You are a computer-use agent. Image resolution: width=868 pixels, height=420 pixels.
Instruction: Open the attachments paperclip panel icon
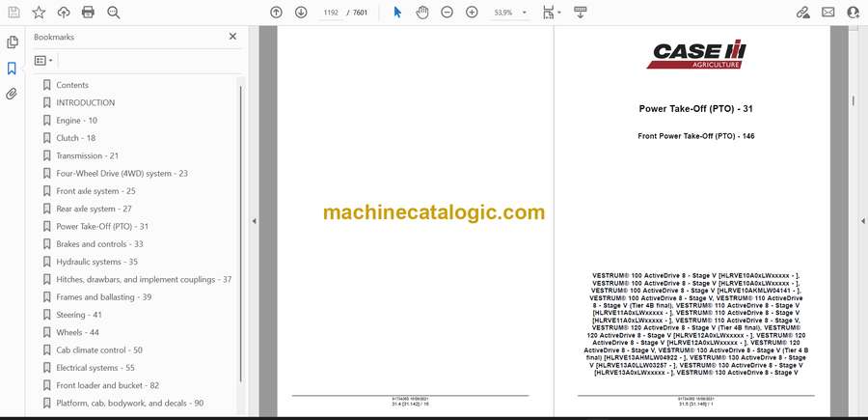[x=12, y=94]
